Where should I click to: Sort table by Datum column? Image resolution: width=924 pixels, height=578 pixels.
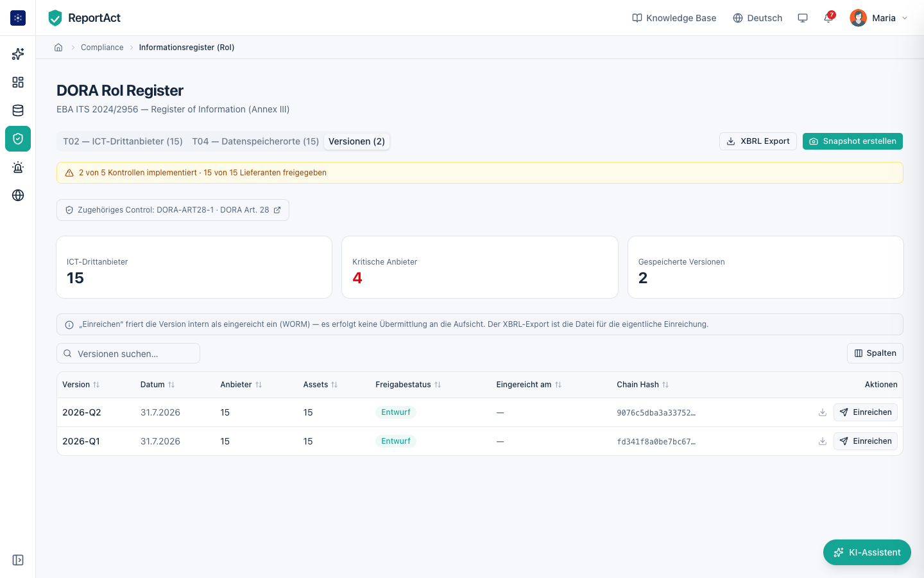tap(157, 385)
